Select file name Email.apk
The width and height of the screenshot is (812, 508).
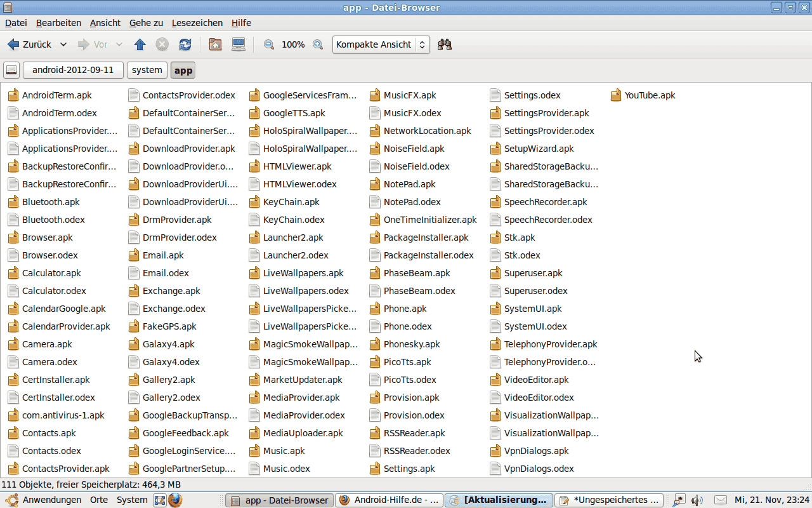pos(163,255)
